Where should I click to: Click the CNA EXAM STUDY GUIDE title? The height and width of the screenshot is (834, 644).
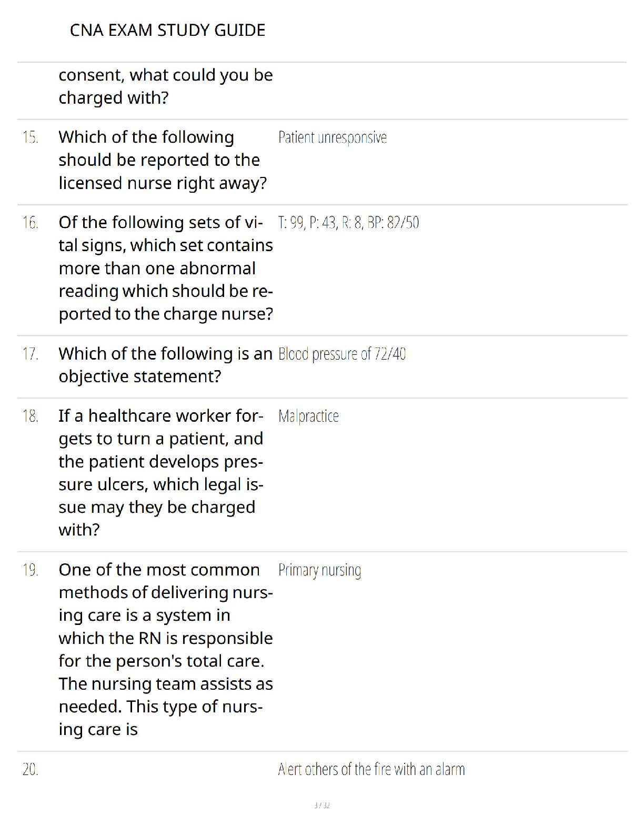pos(167,30)
